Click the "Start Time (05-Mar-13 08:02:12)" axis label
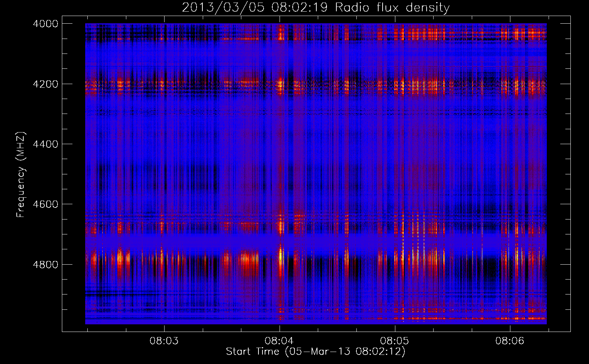This screenshot has height=364, width=589. tap(316, 351)
